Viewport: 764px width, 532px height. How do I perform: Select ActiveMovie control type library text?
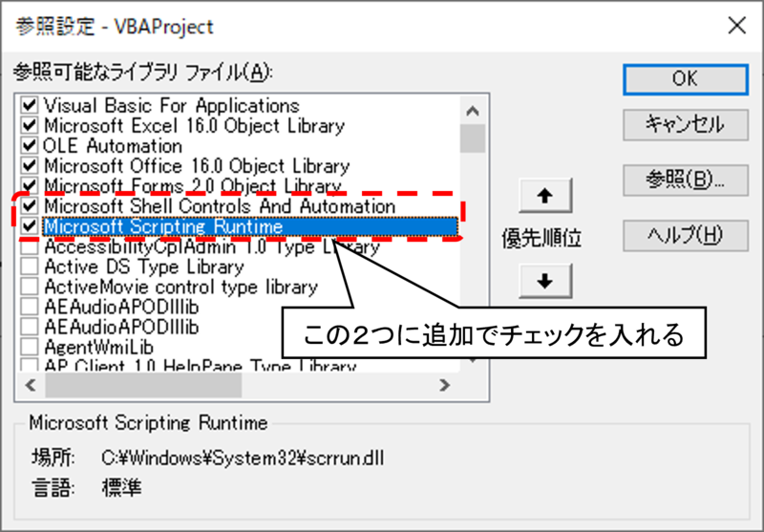[180, 287]
